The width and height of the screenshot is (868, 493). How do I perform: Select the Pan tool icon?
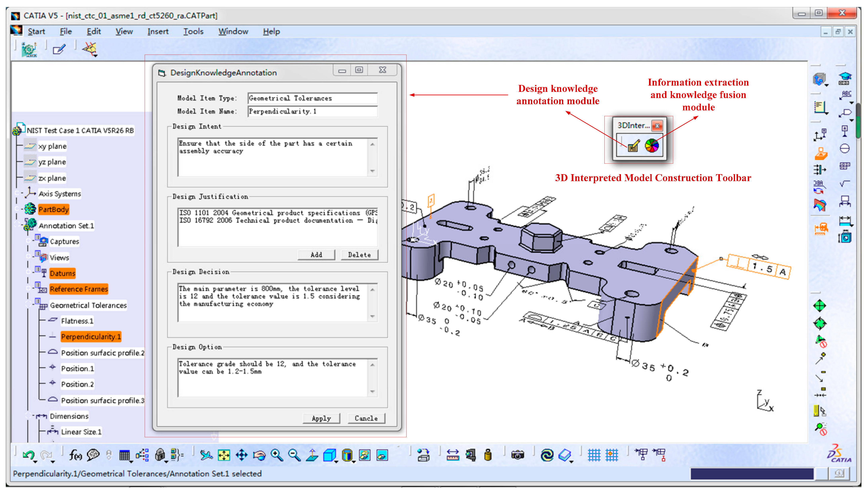(x=241, y=455)
